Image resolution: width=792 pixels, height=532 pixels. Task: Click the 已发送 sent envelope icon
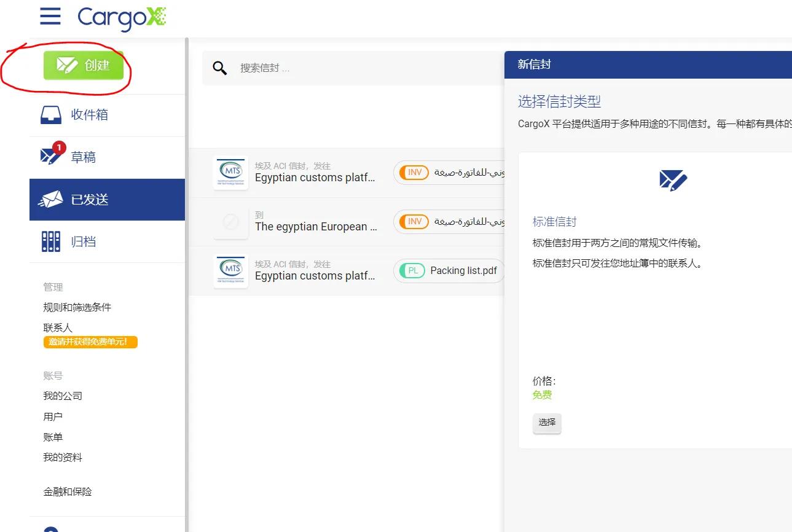pos(50,199)
